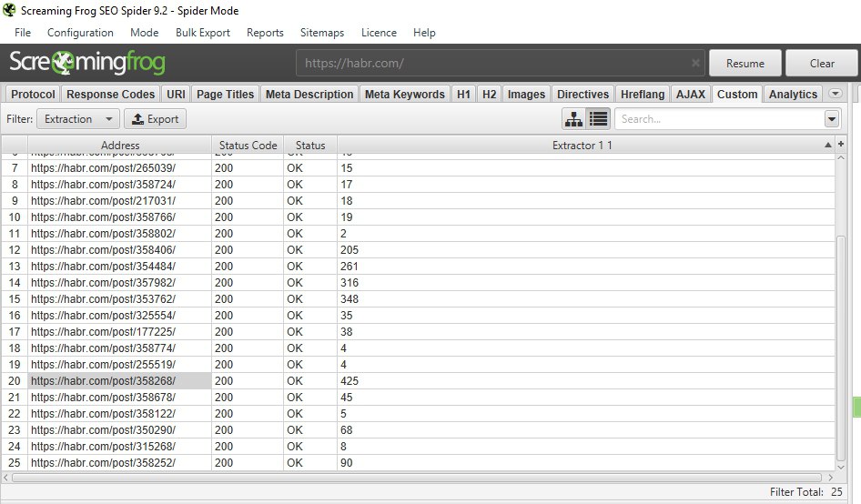Image resolution: width=861 pixels, height=504 pixels.
Task: Click the scroll down arrow of the table
Action: pos(841,468)
